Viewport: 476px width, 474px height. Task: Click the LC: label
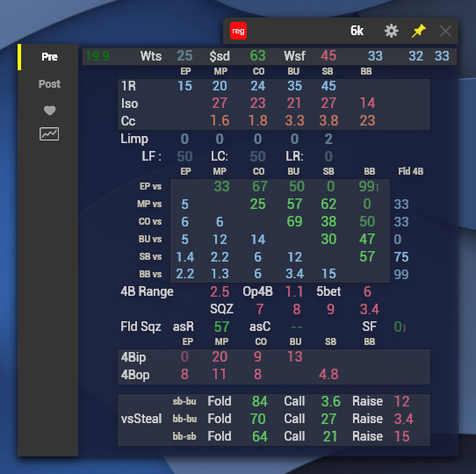click(220, 156)
